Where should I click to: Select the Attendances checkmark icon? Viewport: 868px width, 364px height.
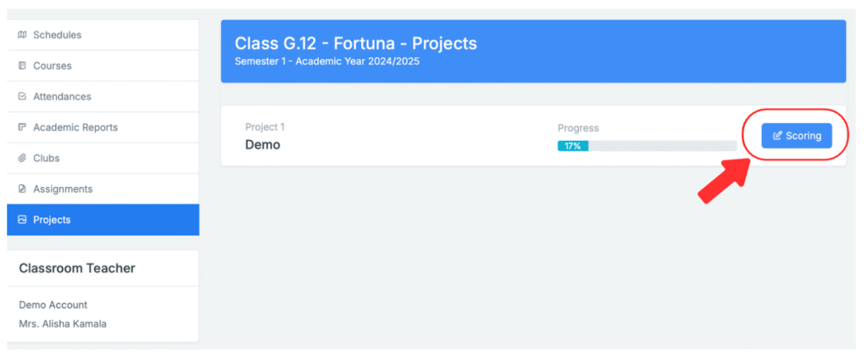(22, 97)
